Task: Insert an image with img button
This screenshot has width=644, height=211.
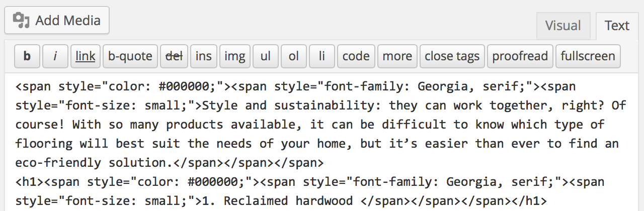Action: [x=234, y=56]
